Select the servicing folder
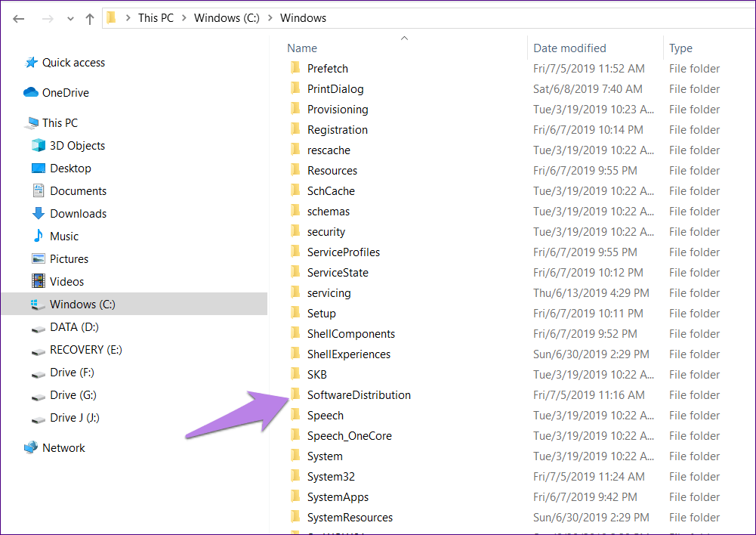The height and width of the screenshot is (535, 756). [329, 293]
